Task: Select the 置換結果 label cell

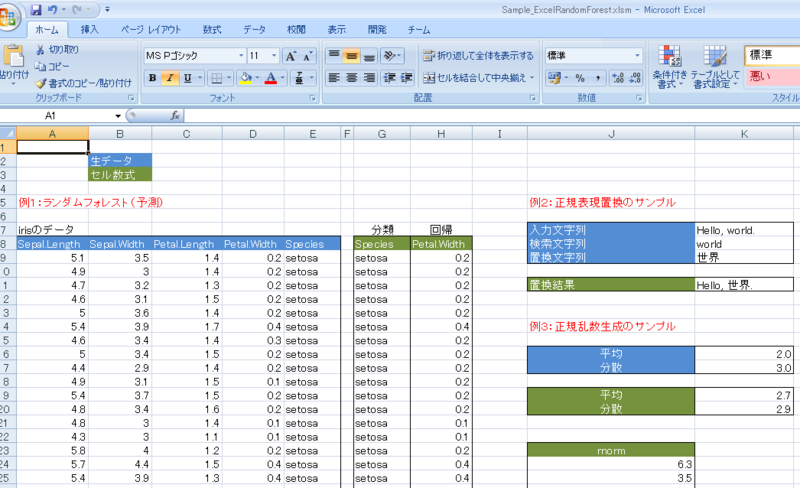Action: click(611, 285)
